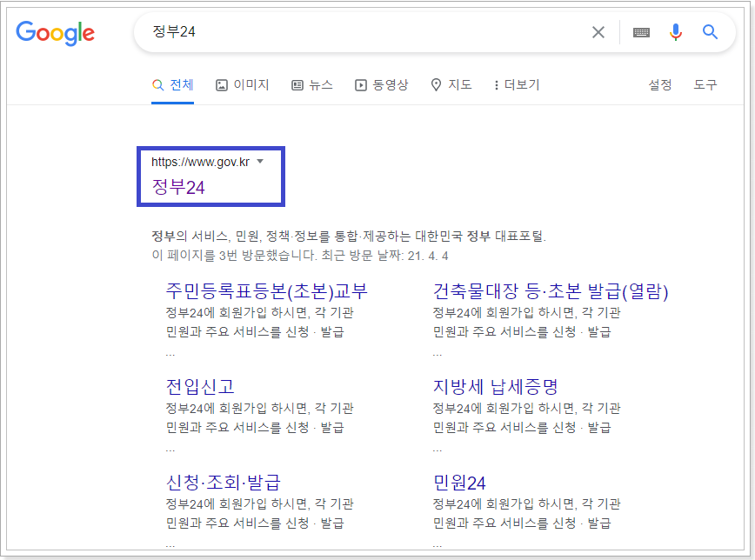The height and width of the screenshot is (560, 755).
Task: Clear the search box with the X icon
Action: tap(598, 31)
